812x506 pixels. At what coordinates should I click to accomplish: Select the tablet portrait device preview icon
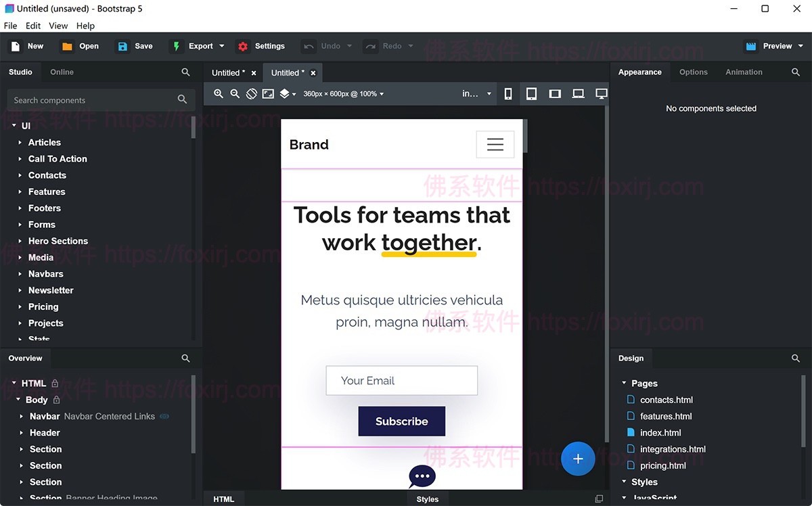(531, 94)
